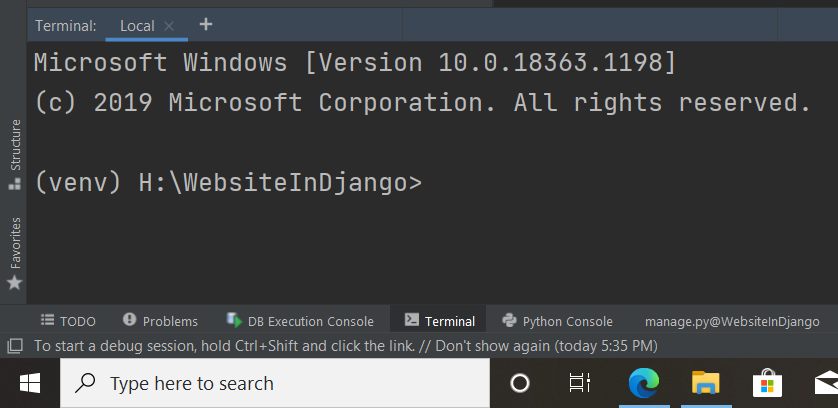838x408 pixels.
Task: Click the tool windows quick access icon
Action: point(14,346)
